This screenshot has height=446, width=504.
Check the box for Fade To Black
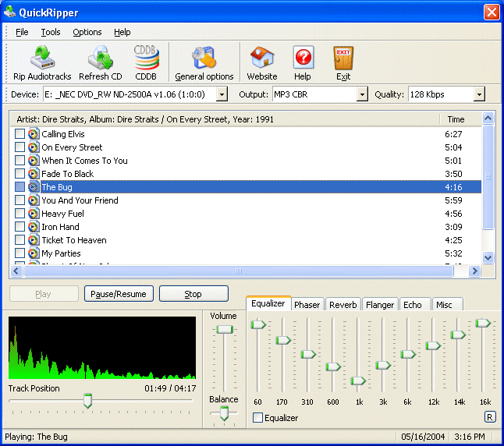pos(20,174)
